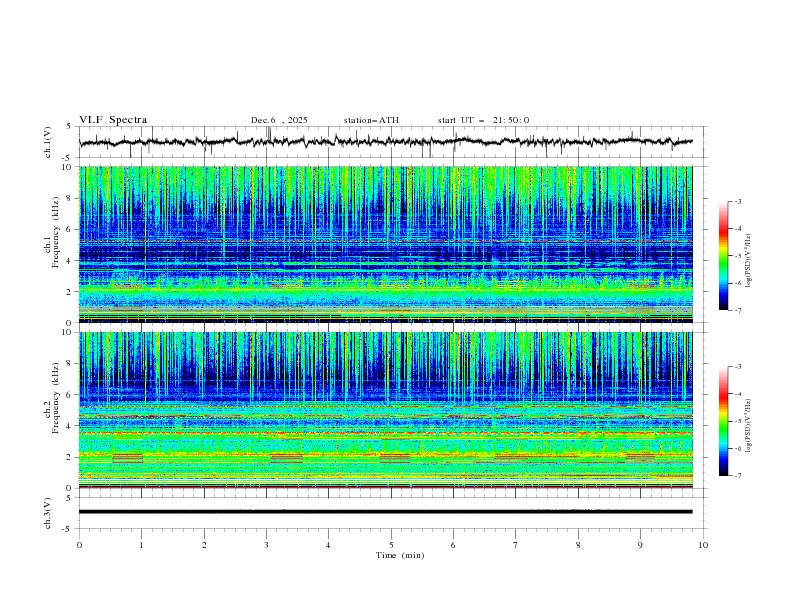Click the '-3' value on ch.1 color bar
792x612 pixels.
(737, 201)
